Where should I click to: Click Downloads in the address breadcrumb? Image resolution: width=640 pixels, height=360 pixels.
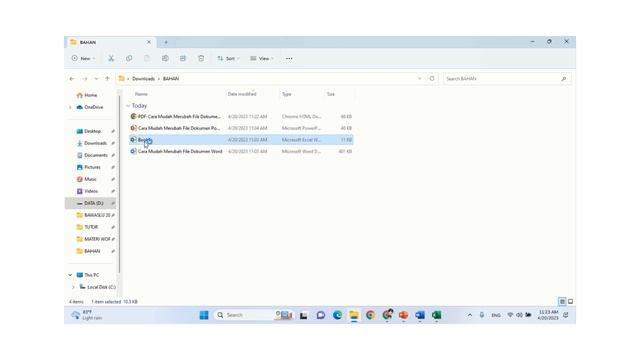coord(143,79)
